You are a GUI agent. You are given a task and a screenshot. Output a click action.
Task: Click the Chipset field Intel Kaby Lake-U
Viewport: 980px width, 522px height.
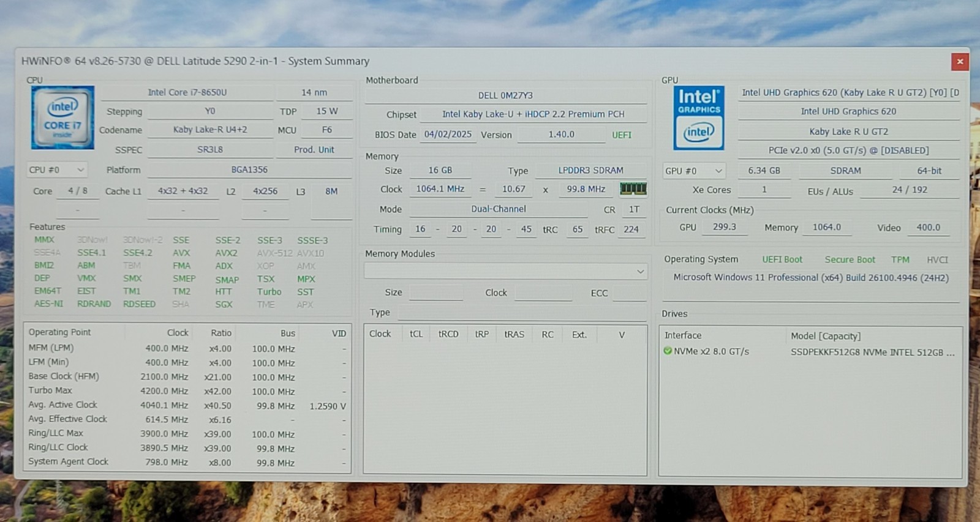533,114
